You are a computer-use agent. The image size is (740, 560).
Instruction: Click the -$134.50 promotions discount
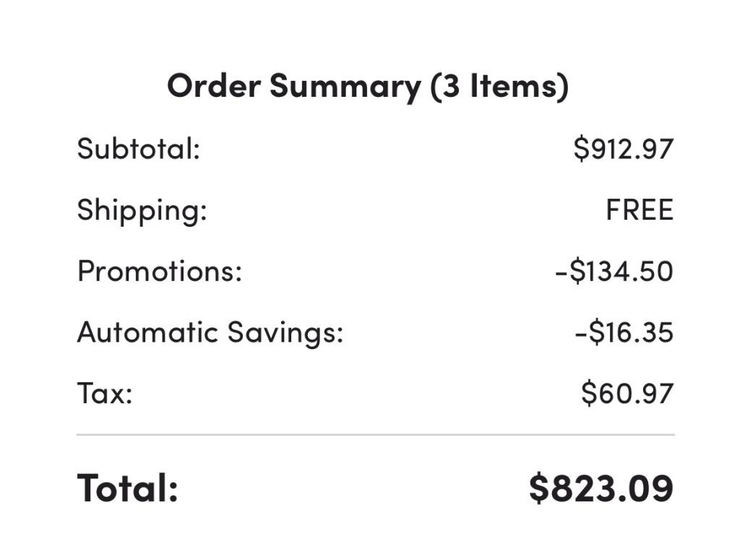pyautogui.click(x=614, y=272)
